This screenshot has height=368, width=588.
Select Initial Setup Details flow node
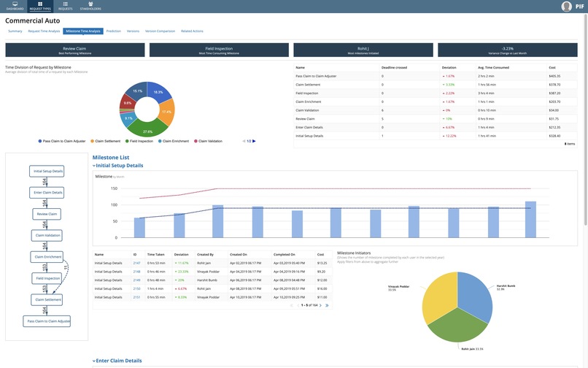(x=47, y=172)
